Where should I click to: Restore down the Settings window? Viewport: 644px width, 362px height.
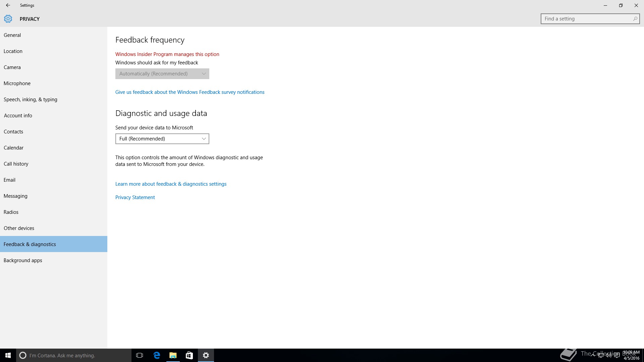click(621, 5)
